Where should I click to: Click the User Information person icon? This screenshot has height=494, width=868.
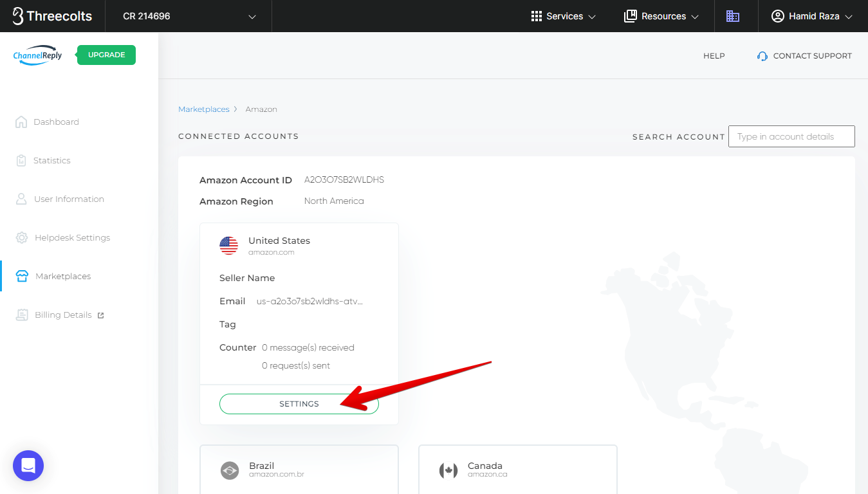pos(21,199)
